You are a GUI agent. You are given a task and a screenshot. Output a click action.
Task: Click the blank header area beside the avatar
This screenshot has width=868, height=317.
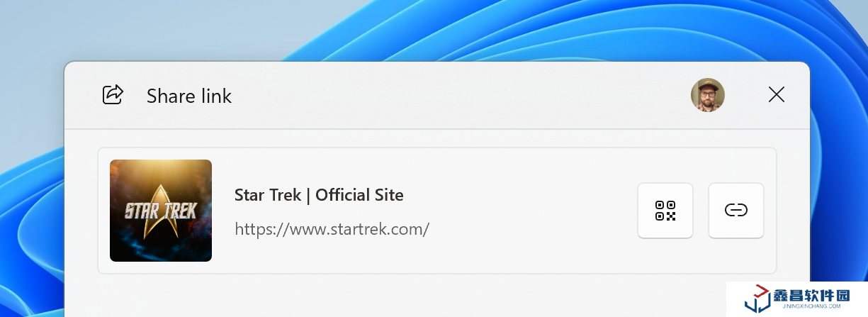coord(461,95)
